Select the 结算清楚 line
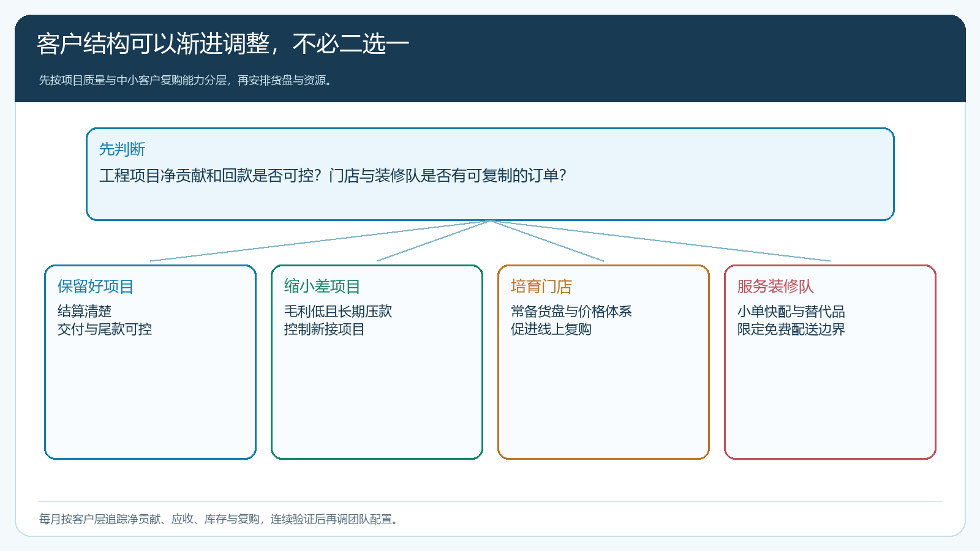Image resolution: width=980 pixels, height=551 pixels. [x=85, y=311]
